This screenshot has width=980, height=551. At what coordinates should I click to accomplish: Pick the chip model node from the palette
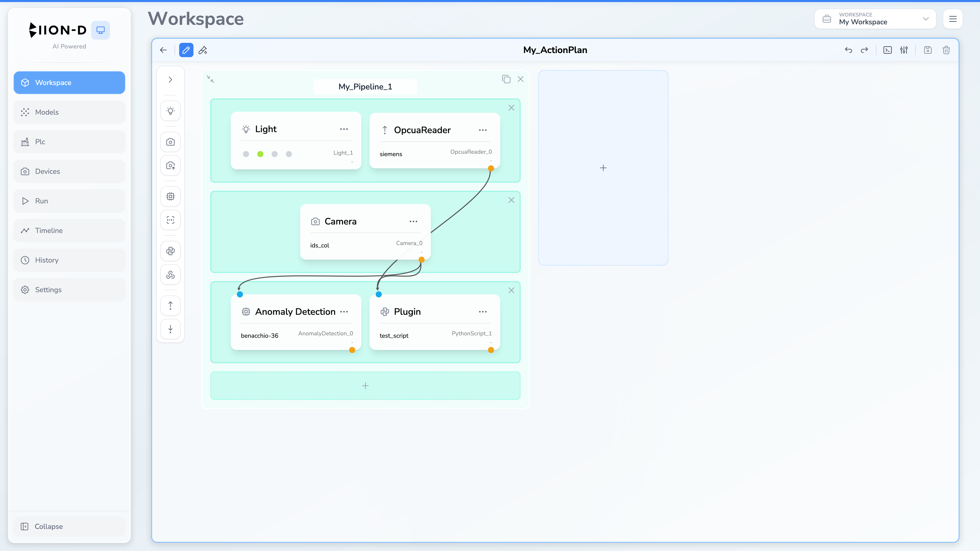click(170, 196)
